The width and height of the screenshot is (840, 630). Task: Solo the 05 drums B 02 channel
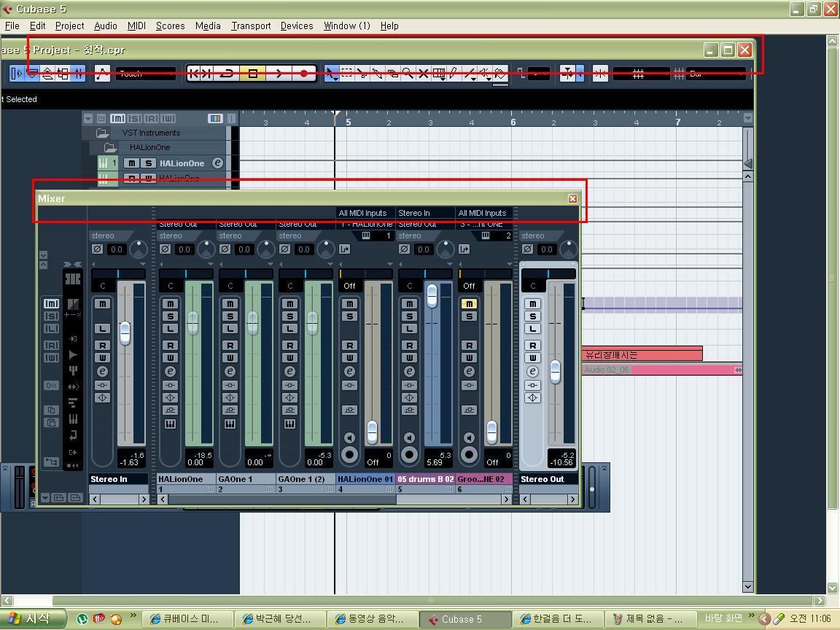click(x=409, y=316)
